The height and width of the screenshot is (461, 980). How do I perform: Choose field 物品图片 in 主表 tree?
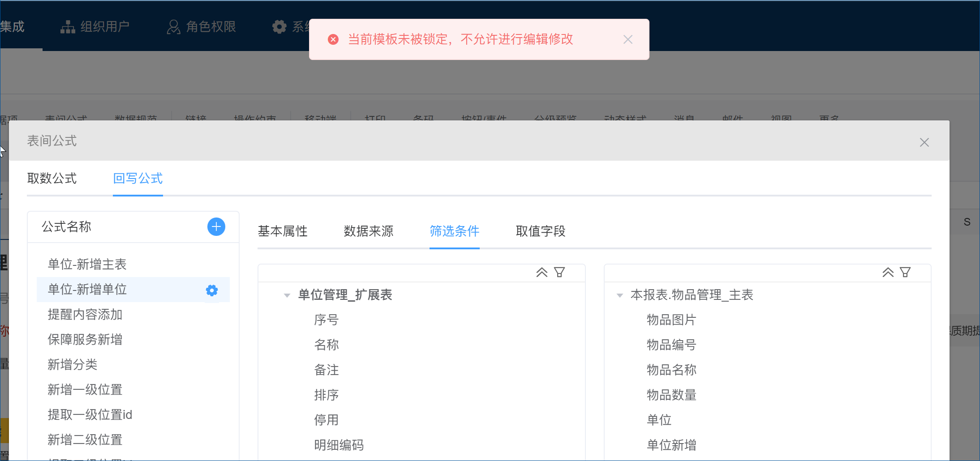[x=671, y=320]
